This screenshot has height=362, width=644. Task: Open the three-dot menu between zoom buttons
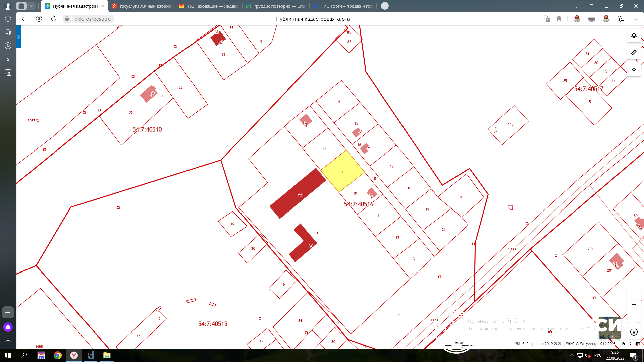click(x=634, y=304)
